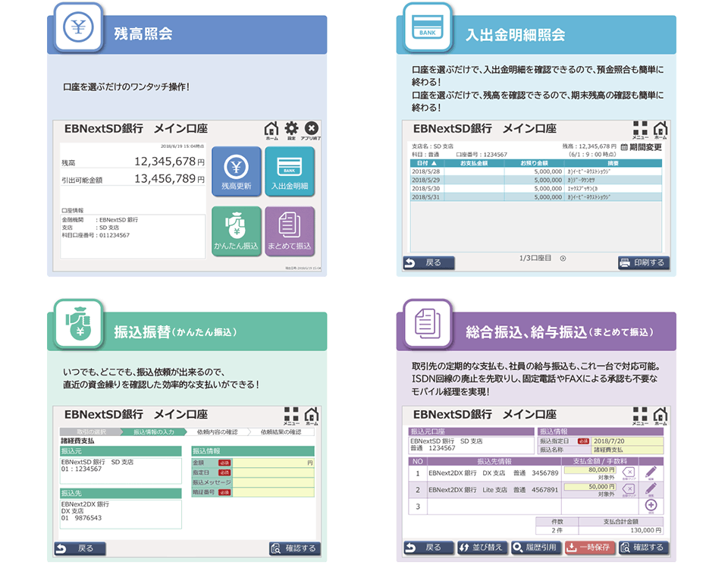Select the 2018/5/31 transaction row
Image resolution: width=728 pixels, height=565 pixels.
point(536,197)
